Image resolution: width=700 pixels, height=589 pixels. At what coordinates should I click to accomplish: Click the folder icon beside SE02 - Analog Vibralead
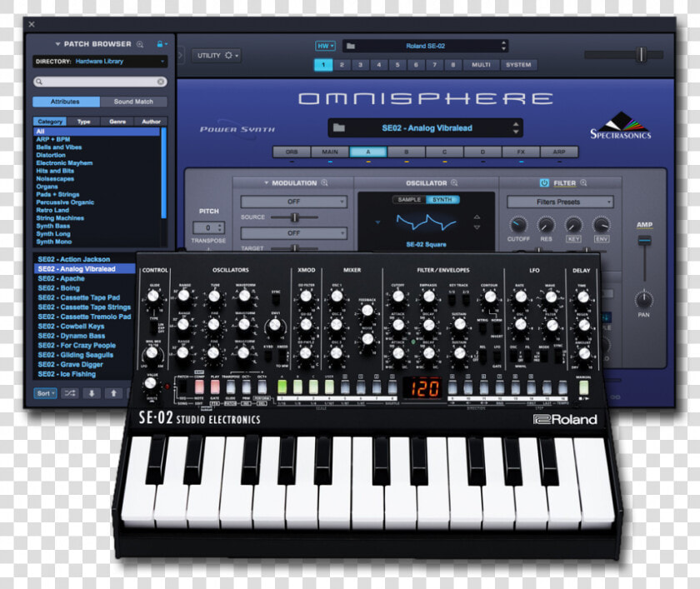click(339, 128)
